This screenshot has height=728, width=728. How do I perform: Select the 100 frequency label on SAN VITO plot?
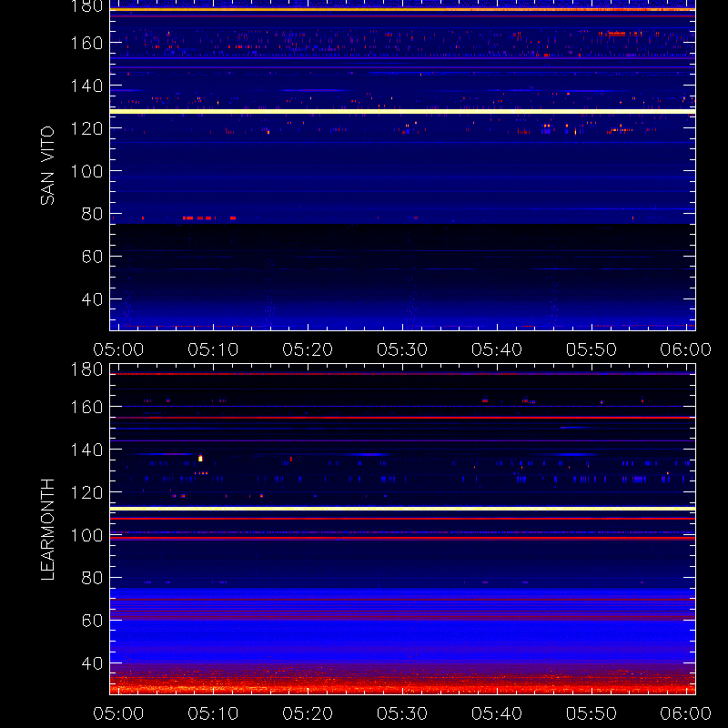pos(86,171)
